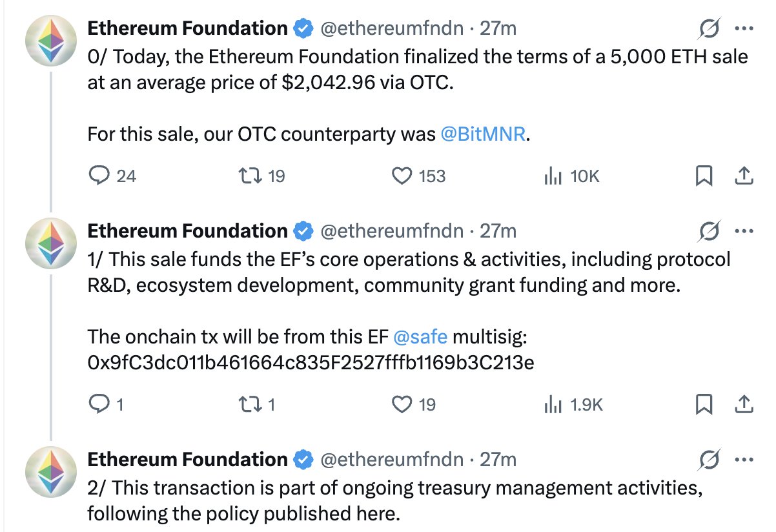Open more options menu on second tweet
This screenshot has height=532, width=776.
[744, 231]
